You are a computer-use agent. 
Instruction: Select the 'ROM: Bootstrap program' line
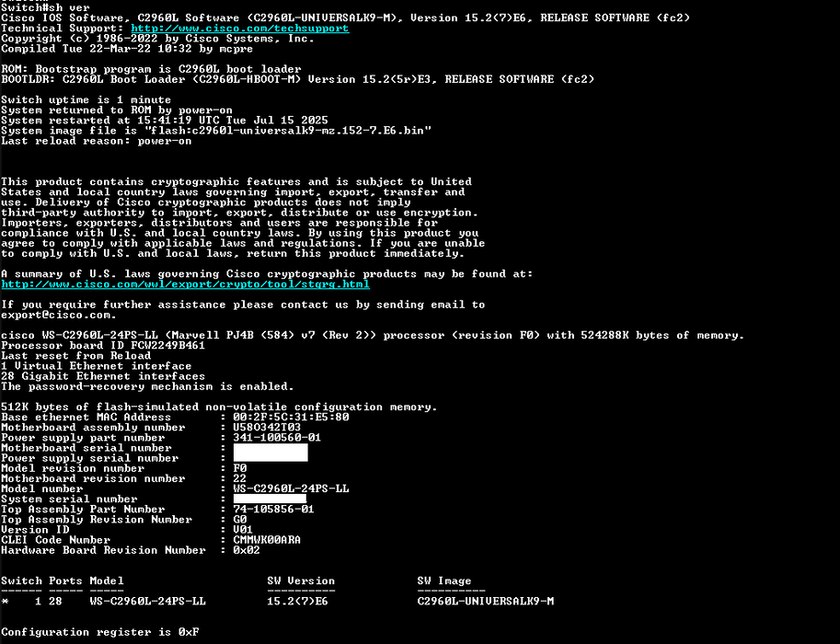(x=151, y=69)
